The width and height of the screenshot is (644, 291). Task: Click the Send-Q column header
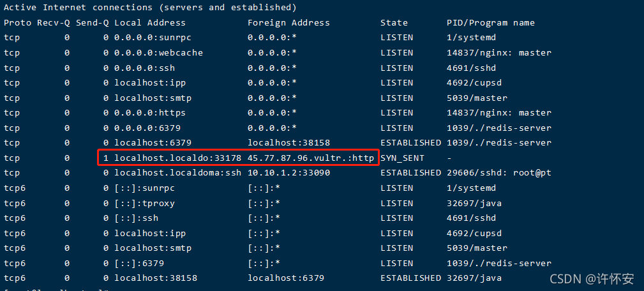click(92, 22)
